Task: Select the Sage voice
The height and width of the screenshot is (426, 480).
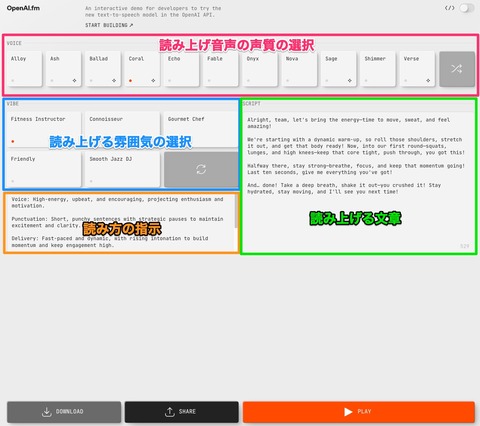Action: 339,69
